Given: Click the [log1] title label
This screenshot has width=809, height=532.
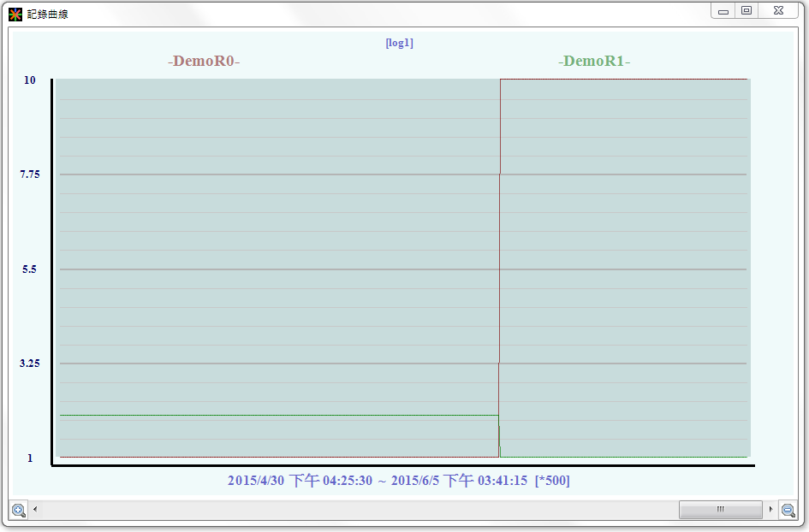Looking at the screenshot, I should click(x=400, y=43).
